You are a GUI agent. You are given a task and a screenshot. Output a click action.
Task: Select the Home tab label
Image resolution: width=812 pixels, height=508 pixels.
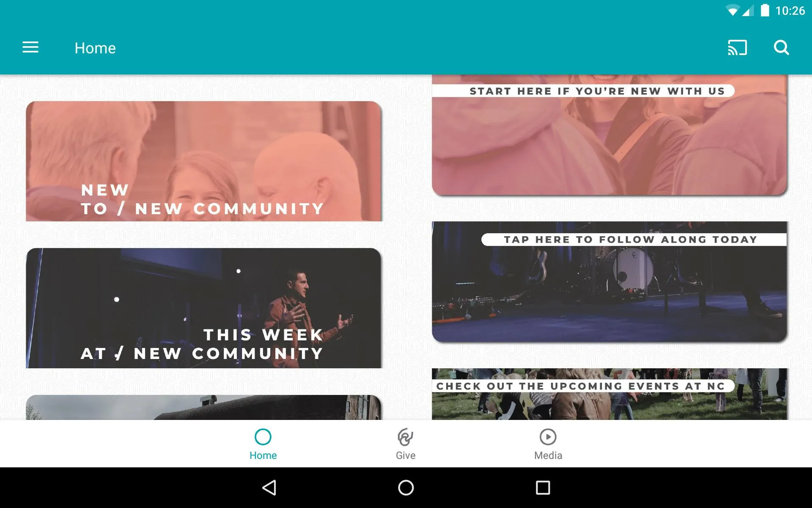(x=263, y=455)
